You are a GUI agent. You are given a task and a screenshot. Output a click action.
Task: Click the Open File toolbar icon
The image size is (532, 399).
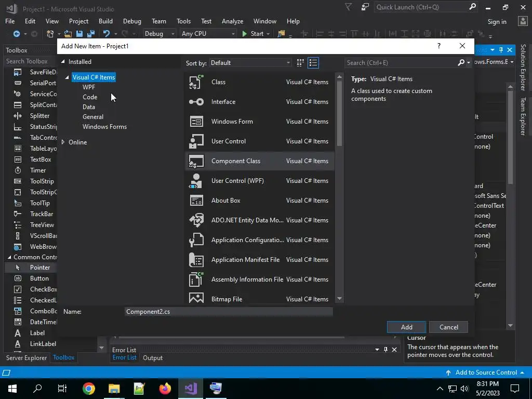[x=68, y=34]
